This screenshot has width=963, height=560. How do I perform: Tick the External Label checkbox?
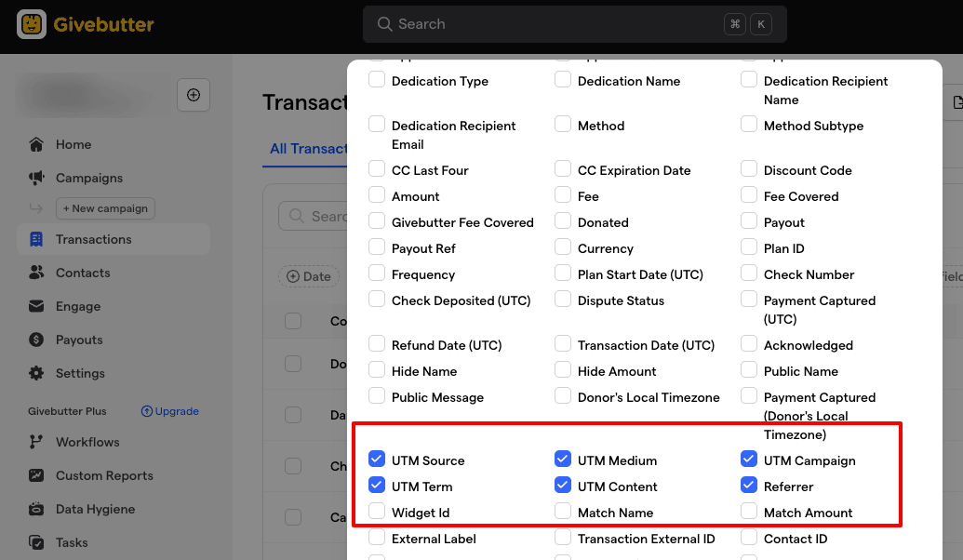click(x=377, y=538)
